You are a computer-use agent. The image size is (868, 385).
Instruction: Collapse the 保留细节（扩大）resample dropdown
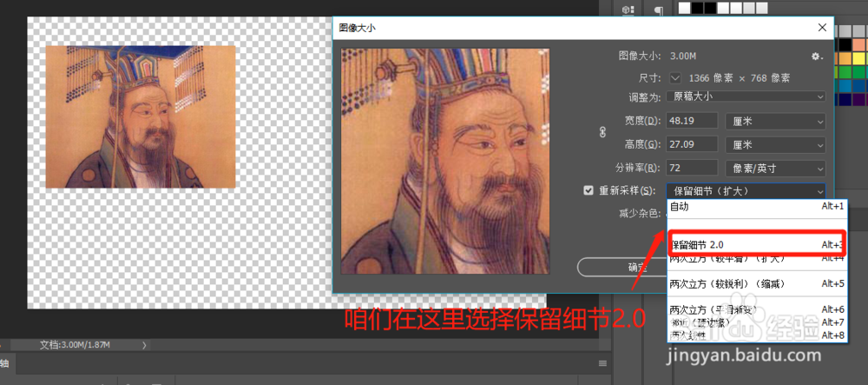tap(746, 191)
